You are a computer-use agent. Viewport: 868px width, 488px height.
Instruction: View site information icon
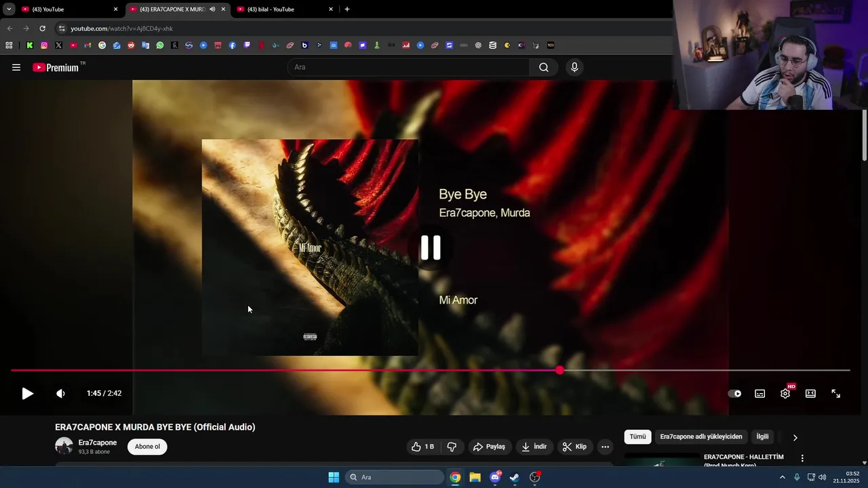[62, 28]
